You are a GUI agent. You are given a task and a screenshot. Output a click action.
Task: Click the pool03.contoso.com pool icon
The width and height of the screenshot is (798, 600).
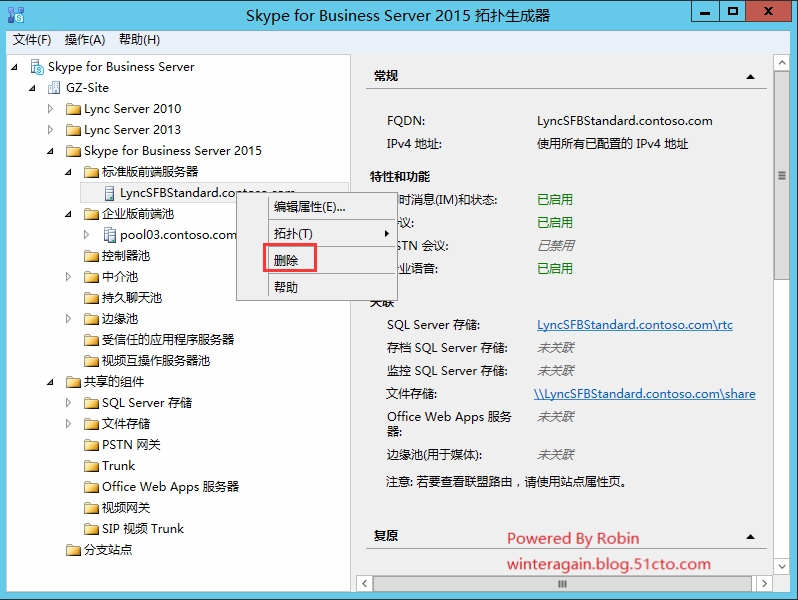point(109,235)
